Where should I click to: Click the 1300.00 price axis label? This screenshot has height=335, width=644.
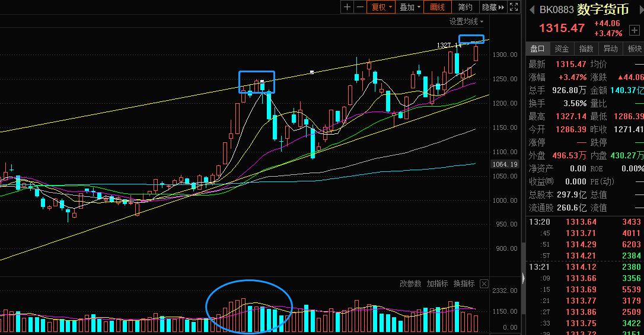click(505, 55)
